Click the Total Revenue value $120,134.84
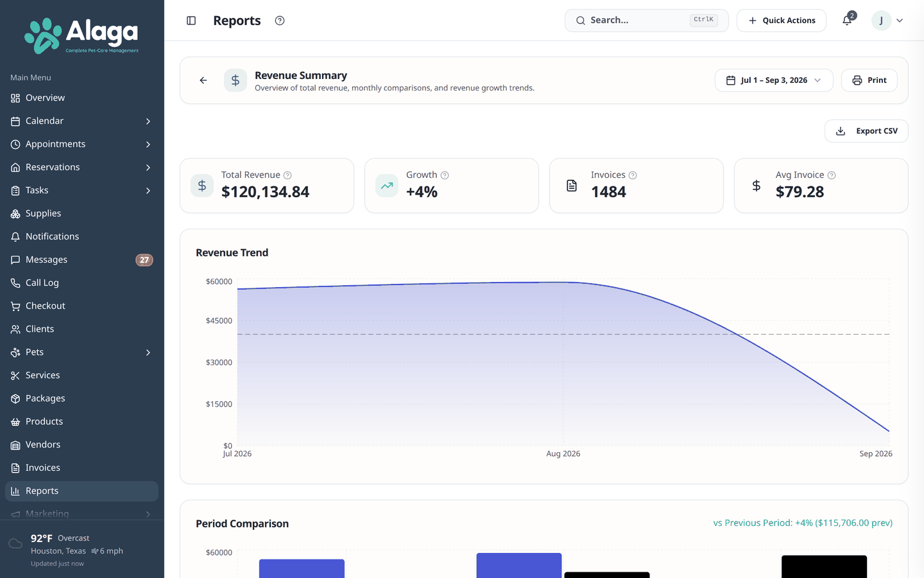Image resolution: width=924 pixels, height=578 pixels. tap(265, 192)
